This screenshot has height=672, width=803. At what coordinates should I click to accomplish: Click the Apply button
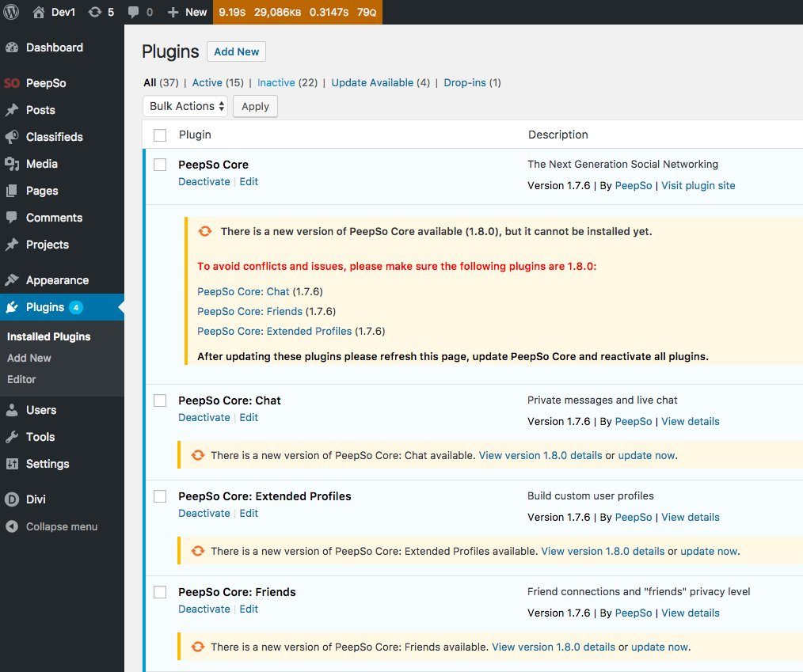pyautogui.click(x=255, y=106)
